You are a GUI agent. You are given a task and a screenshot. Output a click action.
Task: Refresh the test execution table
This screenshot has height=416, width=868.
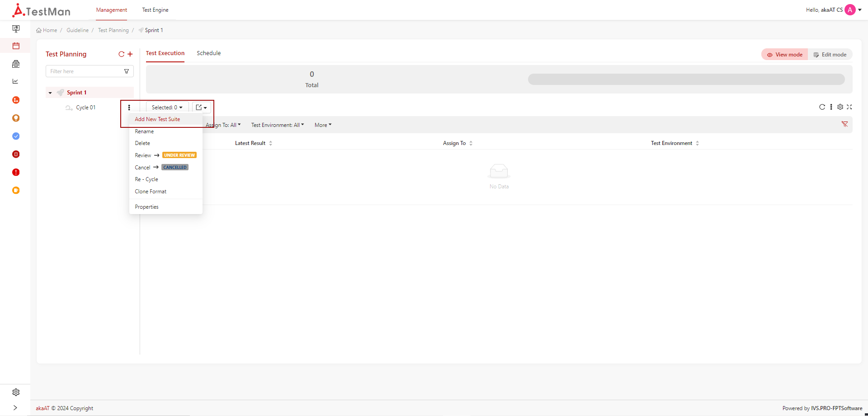822,107
